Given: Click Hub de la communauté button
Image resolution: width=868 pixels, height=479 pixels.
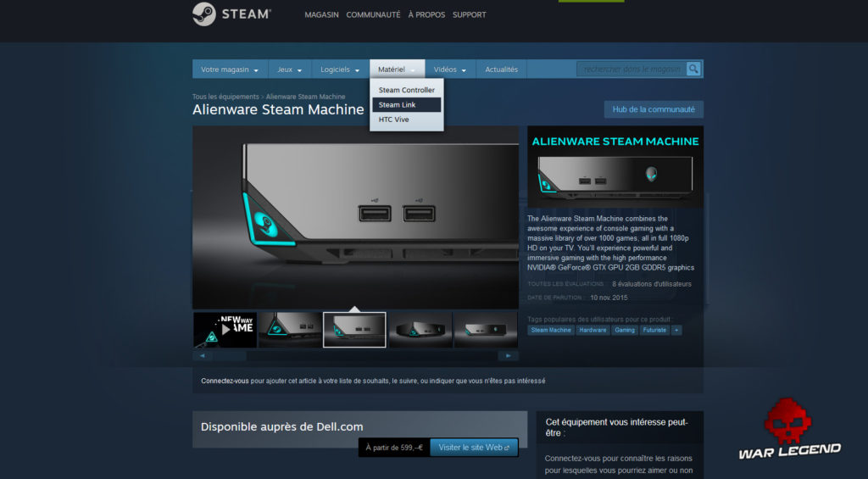Looking at the screenshot, I should tap(654, 109).
